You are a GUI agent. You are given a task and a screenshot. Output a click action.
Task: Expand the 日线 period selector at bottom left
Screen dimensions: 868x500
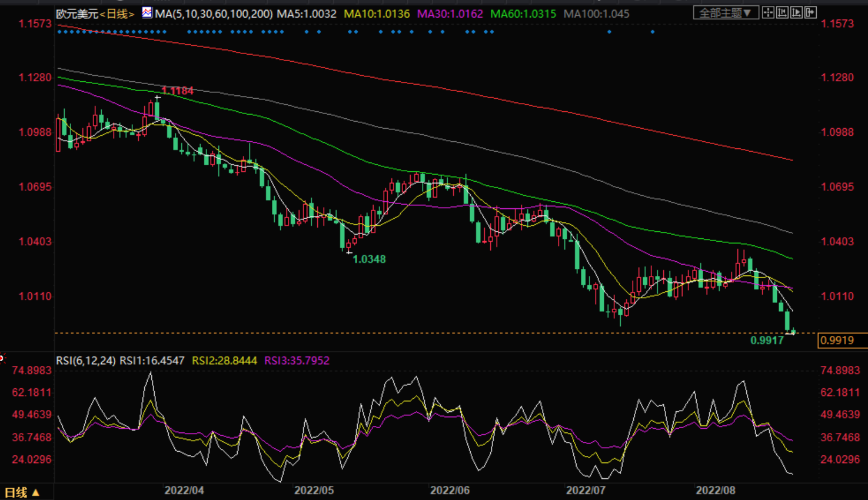pyautogui.click(x=22, y=492)
